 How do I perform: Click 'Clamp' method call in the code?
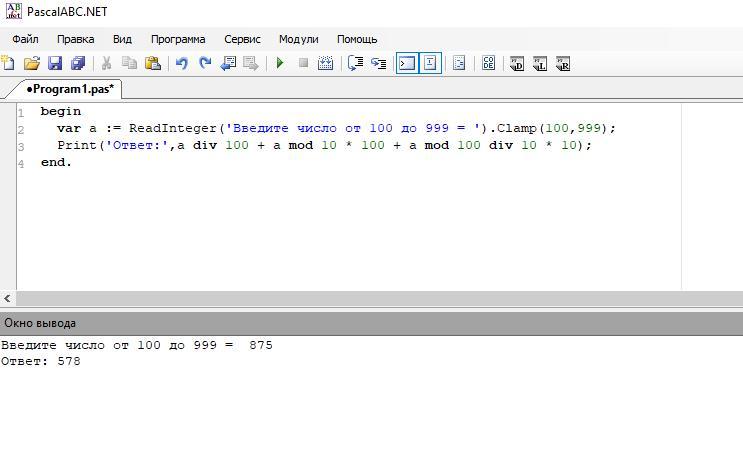pos(516,128)
